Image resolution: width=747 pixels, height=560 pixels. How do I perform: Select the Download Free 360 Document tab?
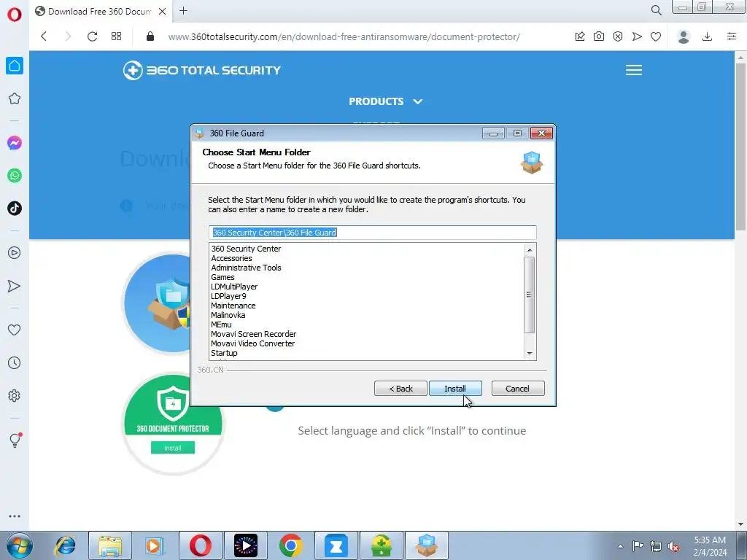pos(100,12)
